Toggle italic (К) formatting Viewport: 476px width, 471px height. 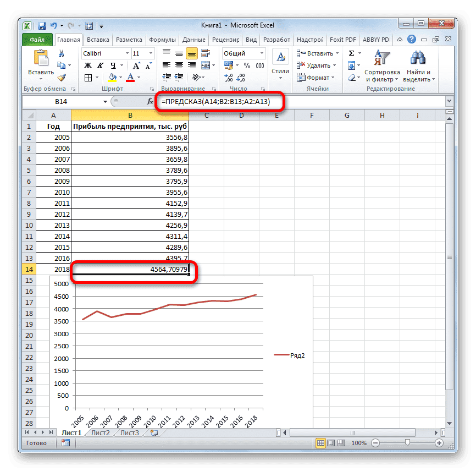tap(101, 65)
